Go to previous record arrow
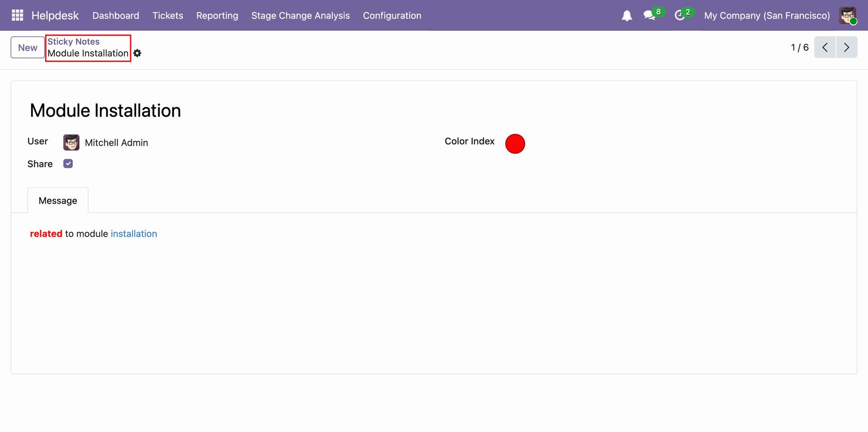The image size is (868, 432). (x=825, y=47)
